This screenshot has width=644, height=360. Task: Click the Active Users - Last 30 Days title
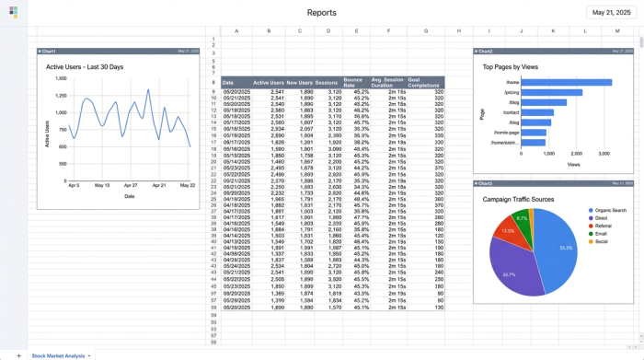pos(85,67)
